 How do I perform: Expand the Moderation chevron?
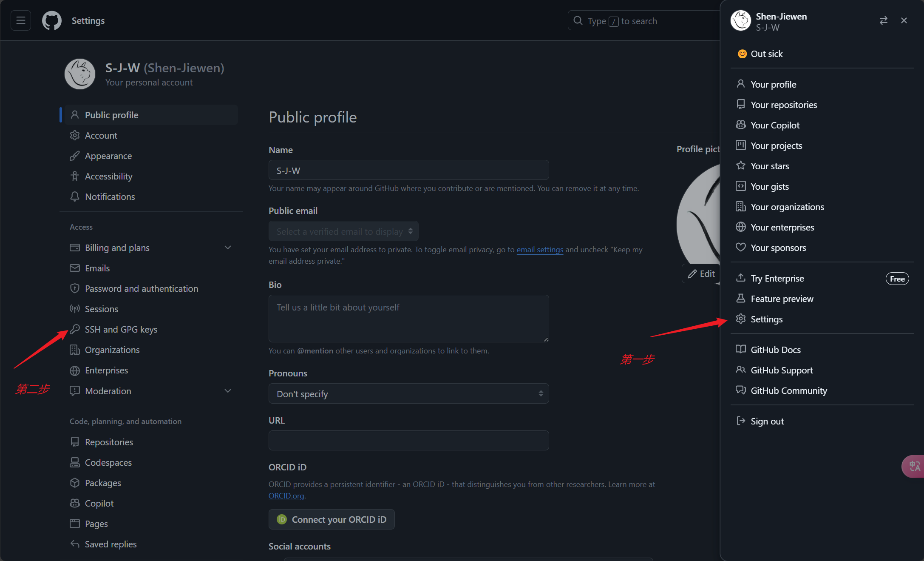pos(228,391)
